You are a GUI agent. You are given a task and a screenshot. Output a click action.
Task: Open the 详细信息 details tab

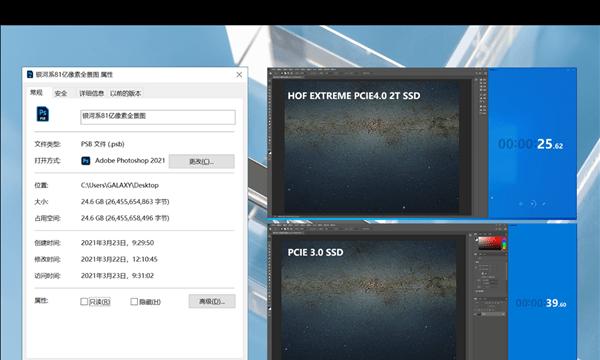point(91,93)
